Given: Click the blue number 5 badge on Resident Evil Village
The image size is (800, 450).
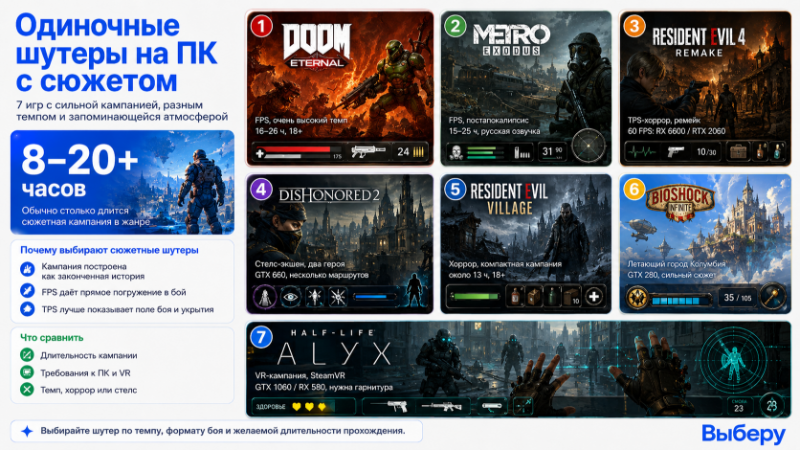Looking at the screenshot, I should click(455, 189).
